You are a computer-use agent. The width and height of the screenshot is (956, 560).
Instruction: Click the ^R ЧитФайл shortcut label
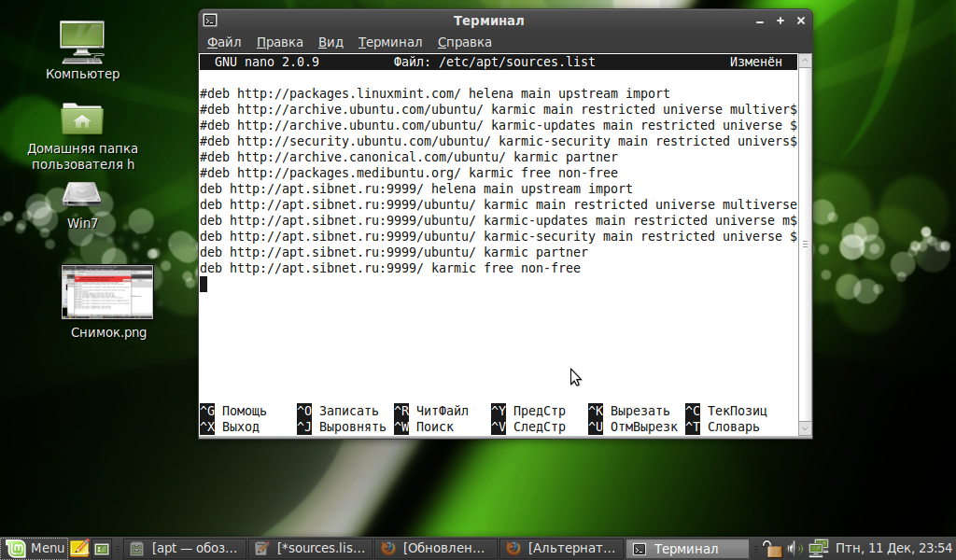[431, 411]
